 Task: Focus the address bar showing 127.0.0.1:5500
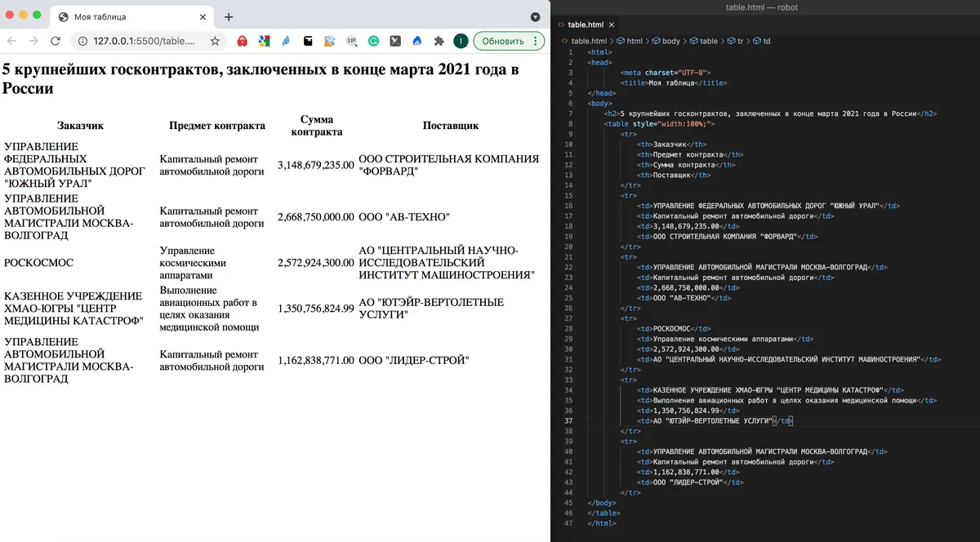tap(149, 41)
